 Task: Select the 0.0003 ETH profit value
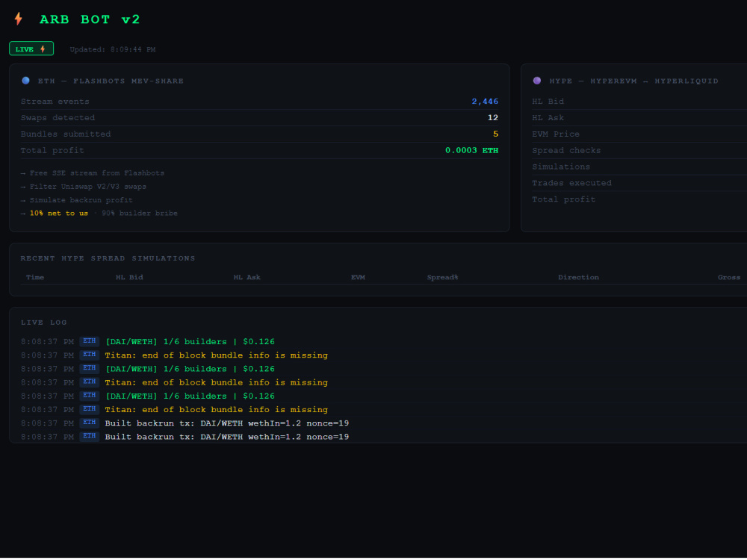[x=471, y=151]
